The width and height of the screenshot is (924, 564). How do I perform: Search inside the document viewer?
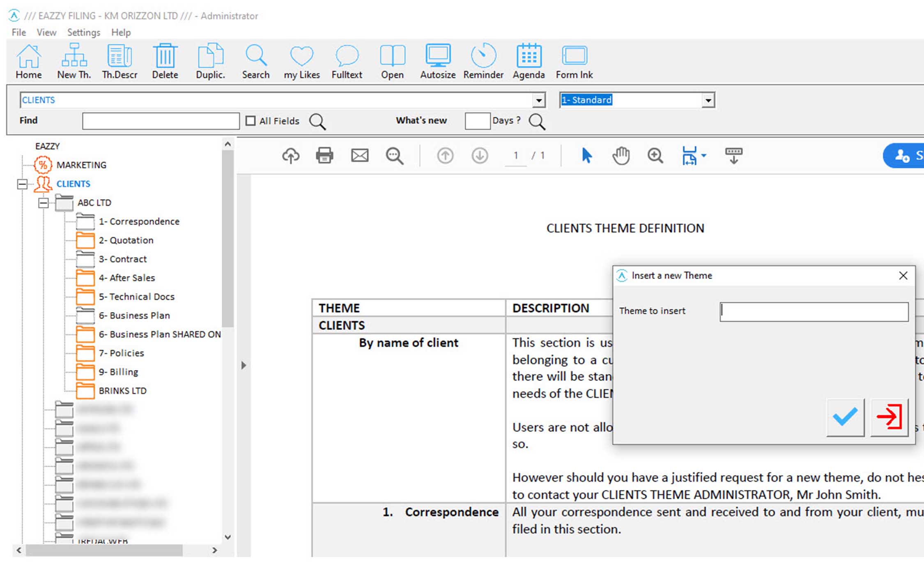tap(395, 156)
